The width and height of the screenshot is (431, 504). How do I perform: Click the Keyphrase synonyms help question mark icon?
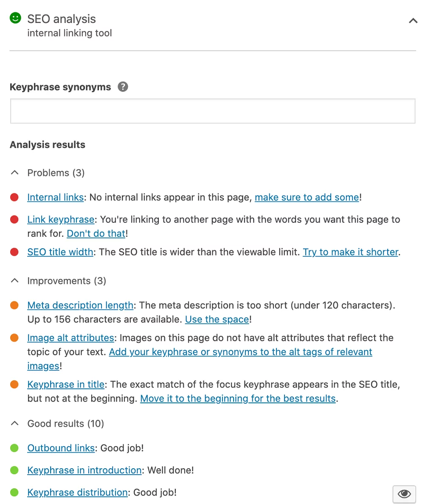(x=123, y=87)
